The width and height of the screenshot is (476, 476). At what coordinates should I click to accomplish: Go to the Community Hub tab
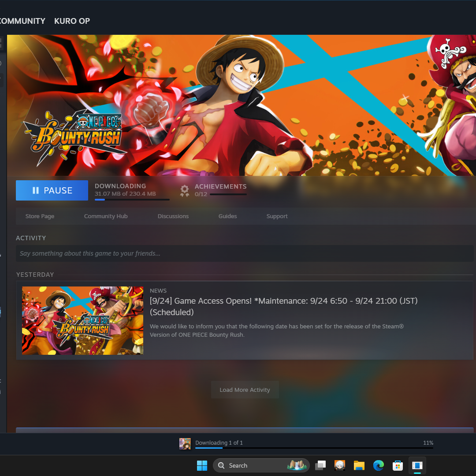pos(106,216)
